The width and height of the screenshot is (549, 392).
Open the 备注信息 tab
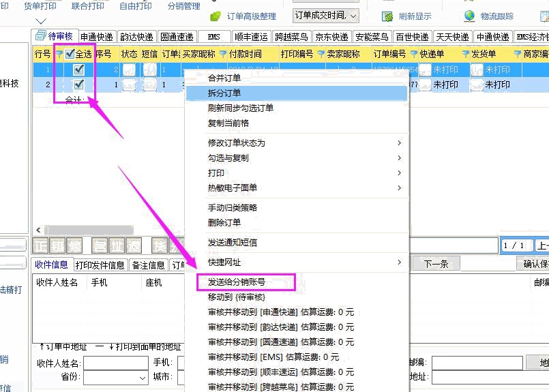tap(149, 265)
